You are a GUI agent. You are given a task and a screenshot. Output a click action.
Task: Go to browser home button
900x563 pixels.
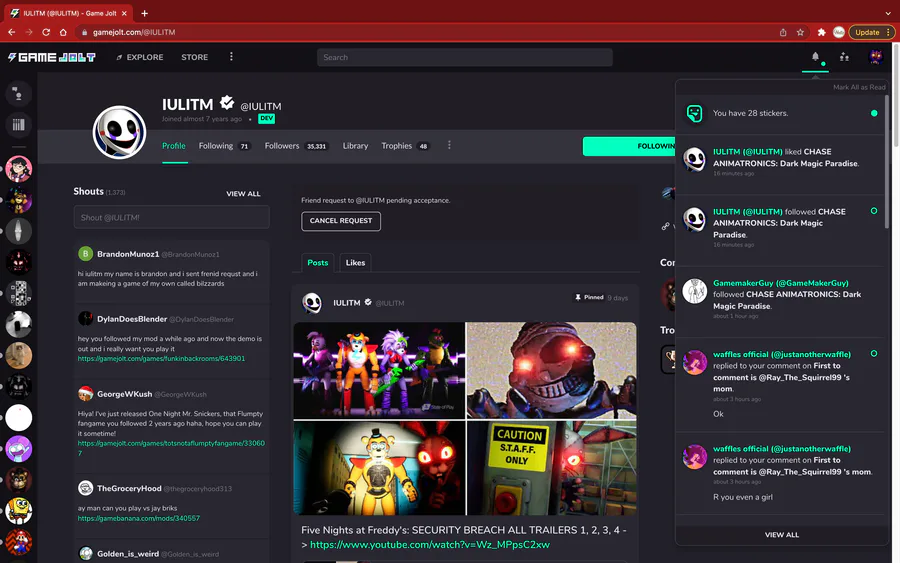63,32
